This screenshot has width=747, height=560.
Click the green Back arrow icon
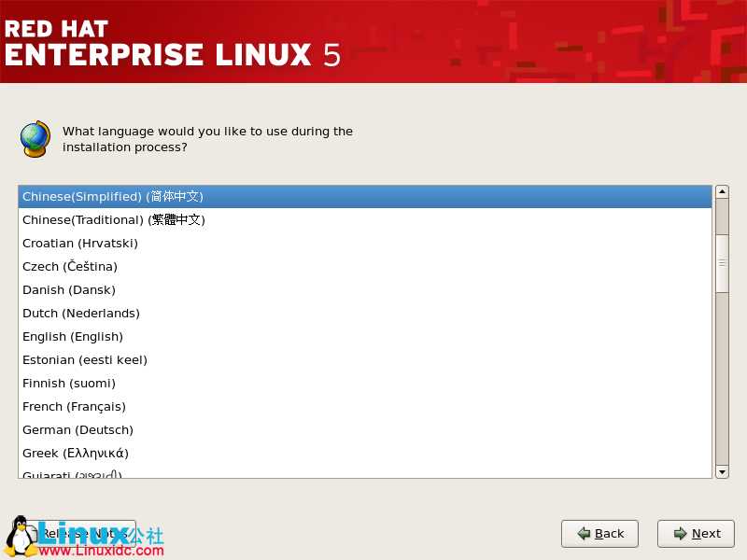584,533
